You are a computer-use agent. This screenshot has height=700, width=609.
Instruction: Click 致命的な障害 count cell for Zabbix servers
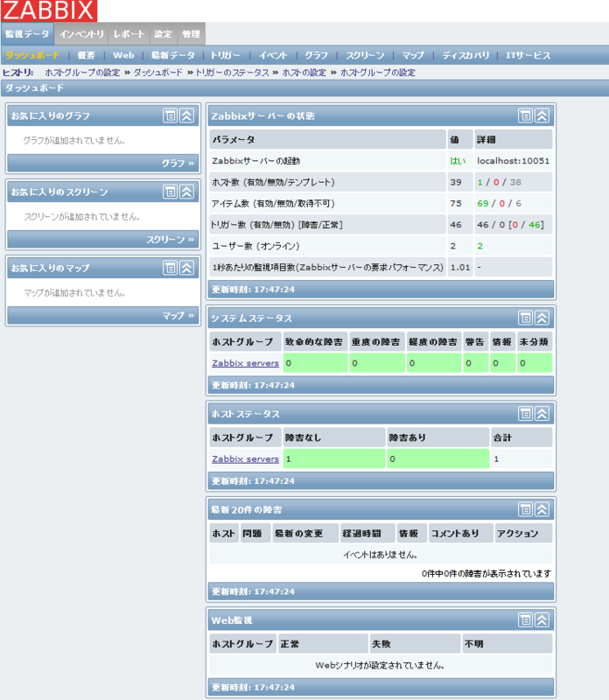coord(315,363)
